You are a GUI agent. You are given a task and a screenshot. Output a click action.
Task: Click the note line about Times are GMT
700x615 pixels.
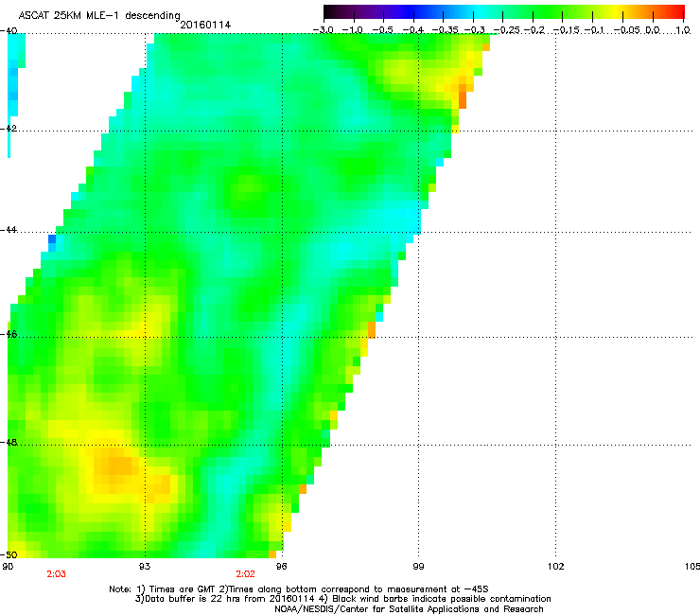coord(299,589)
